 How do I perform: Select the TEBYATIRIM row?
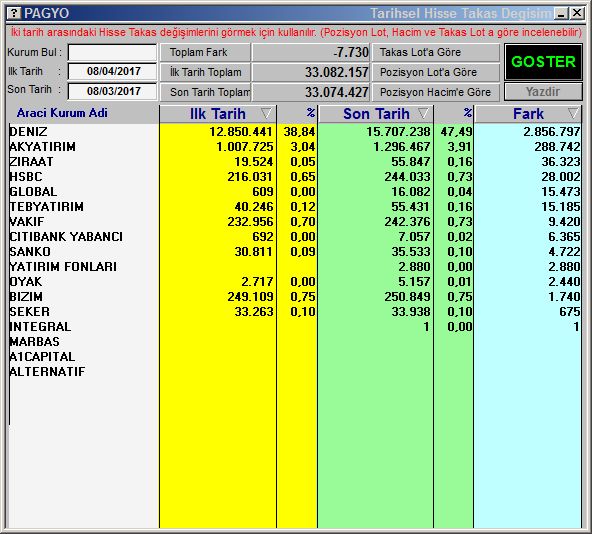295,207
